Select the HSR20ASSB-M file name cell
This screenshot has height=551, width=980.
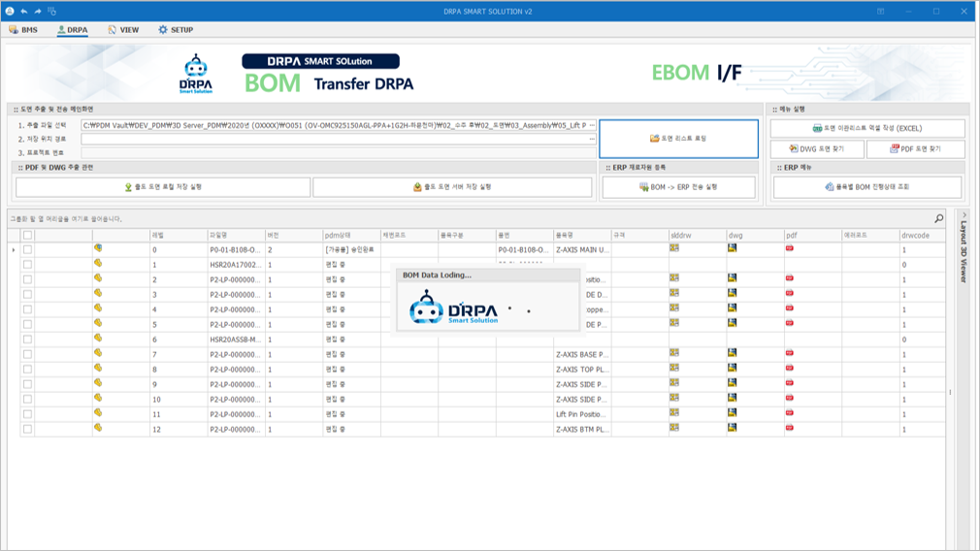[x=236, y=340]
